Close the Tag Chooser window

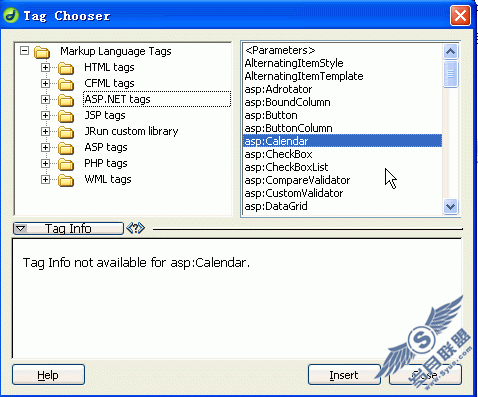pos(460,15)
